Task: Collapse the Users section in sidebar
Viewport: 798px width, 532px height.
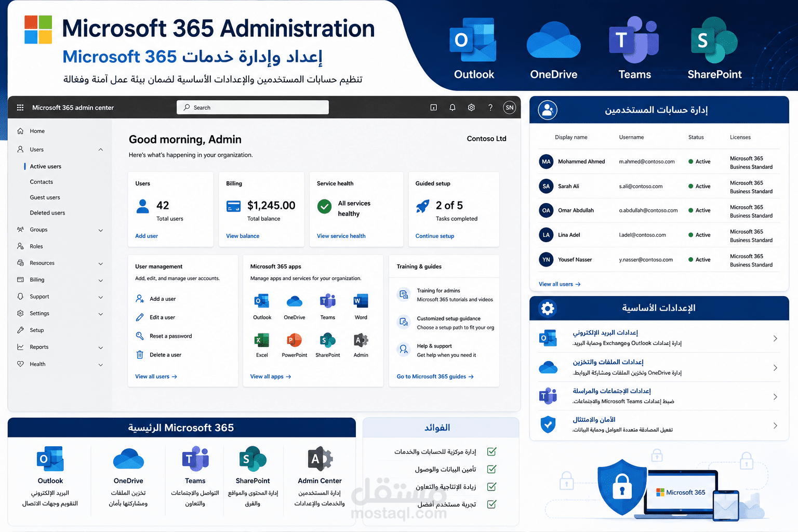Action: [101, 150]
